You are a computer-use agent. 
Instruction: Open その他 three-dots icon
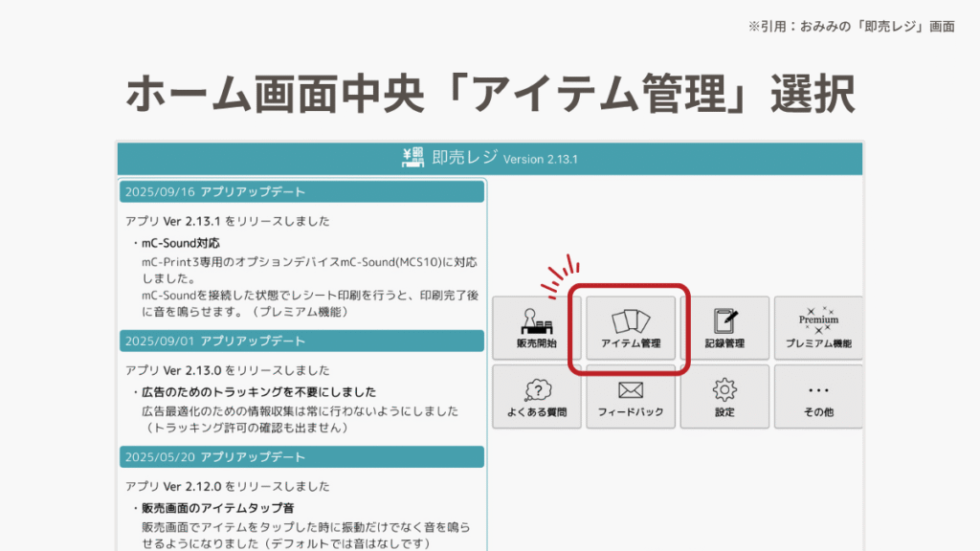pos(817,397)
